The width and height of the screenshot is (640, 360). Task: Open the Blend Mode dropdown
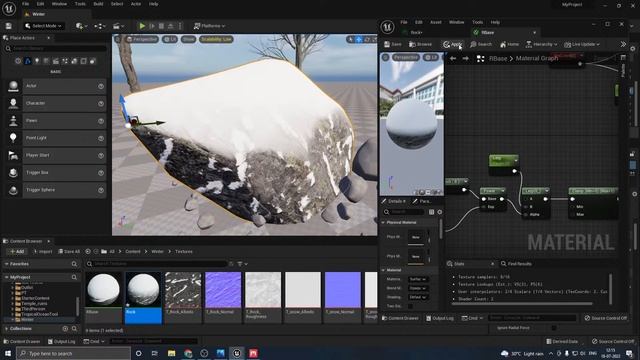pos(418,288)
